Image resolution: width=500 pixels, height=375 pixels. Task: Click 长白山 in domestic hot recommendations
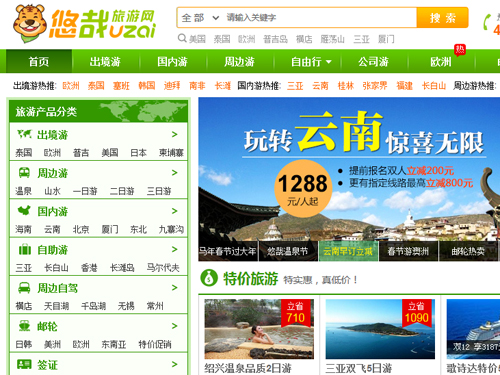point(434,86)
